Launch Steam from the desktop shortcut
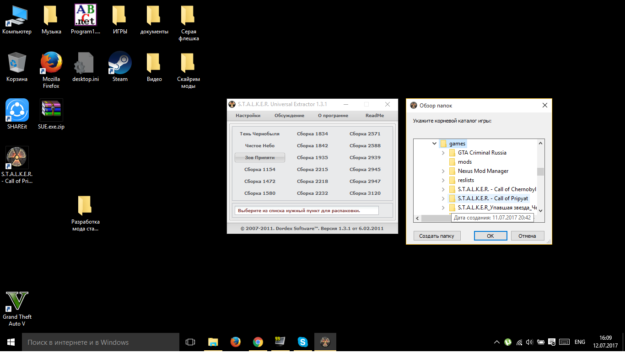The image size is (625, 364). click(x=120, y=68)
